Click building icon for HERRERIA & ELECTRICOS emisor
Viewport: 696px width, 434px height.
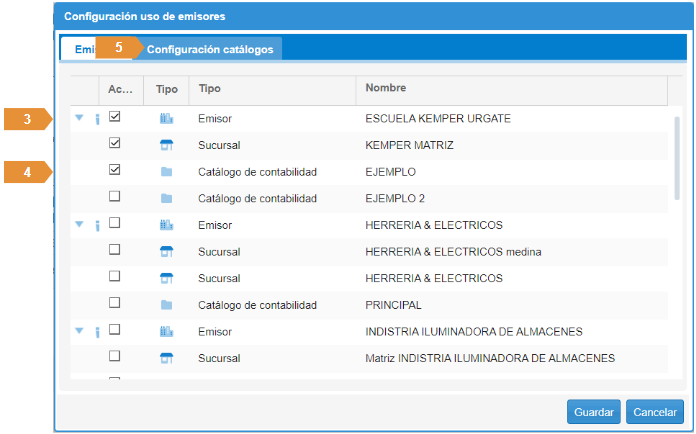pos(166,225)
